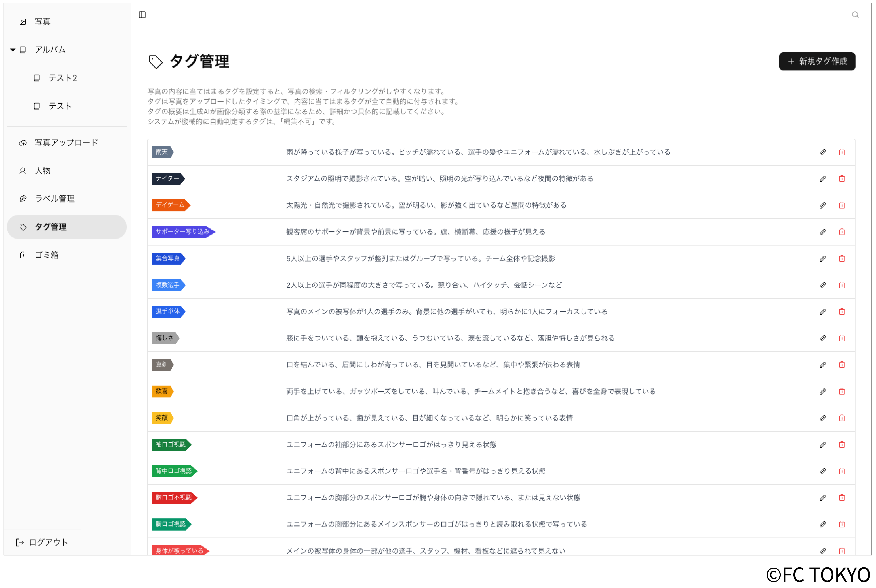Collapse the アルバム tree section
The image size is (876, 588).
13,50
